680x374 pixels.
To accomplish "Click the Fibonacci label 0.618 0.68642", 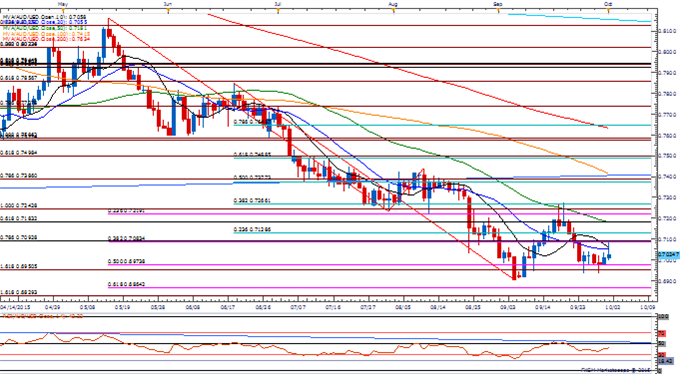I will click(126, 284).
